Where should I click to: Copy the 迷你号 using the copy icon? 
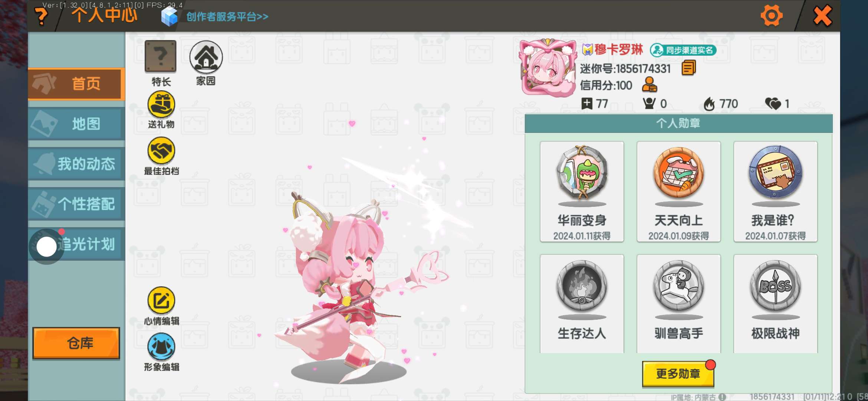[688, 68]
